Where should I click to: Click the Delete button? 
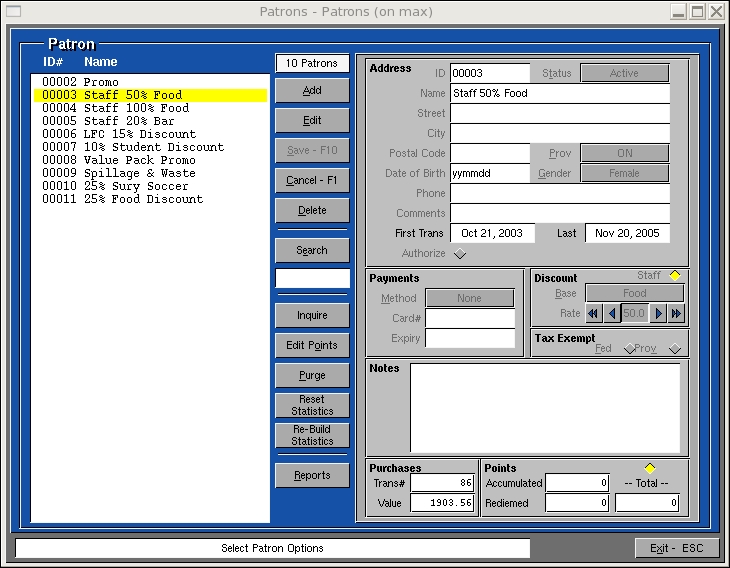coord(312,210)
